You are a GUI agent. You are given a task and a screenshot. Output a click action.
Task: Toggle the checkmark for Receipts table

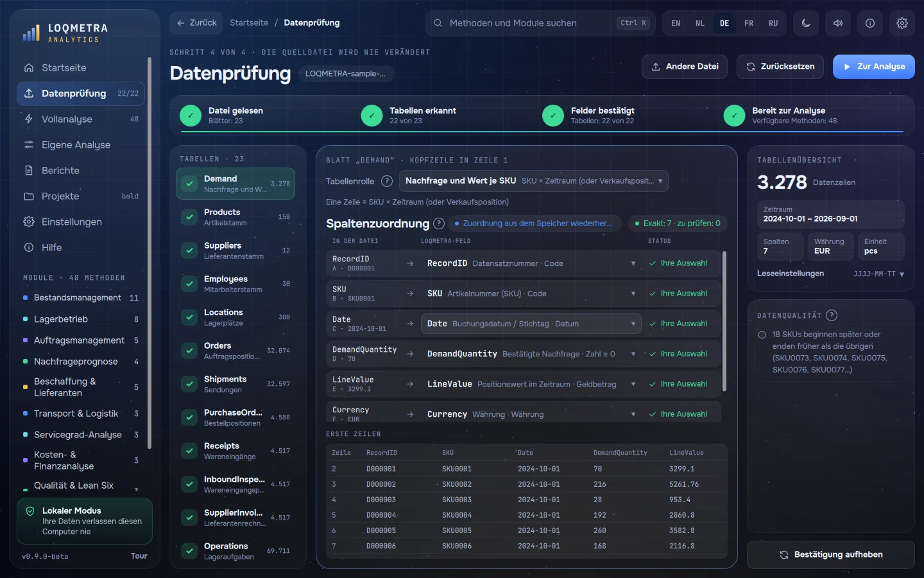pyautogui.click(x=189, y=451)
